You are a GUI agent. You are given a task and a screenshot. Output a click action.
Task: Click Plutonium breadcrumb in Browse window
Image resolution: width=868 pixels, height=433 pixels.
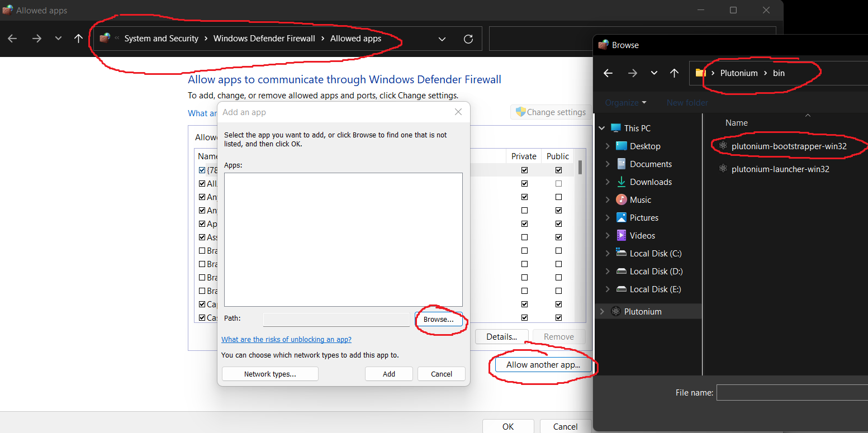point(739,73)
